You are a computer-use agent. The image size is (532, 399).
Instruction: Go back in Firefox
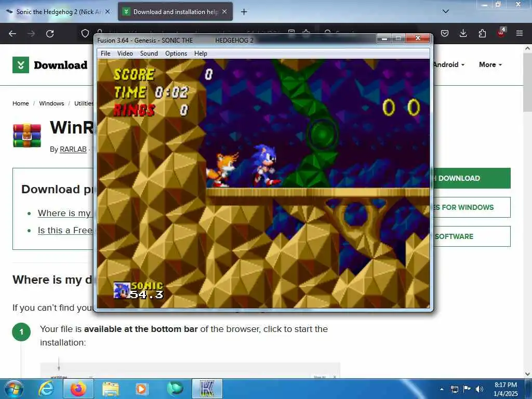click(x=12, y=34)
